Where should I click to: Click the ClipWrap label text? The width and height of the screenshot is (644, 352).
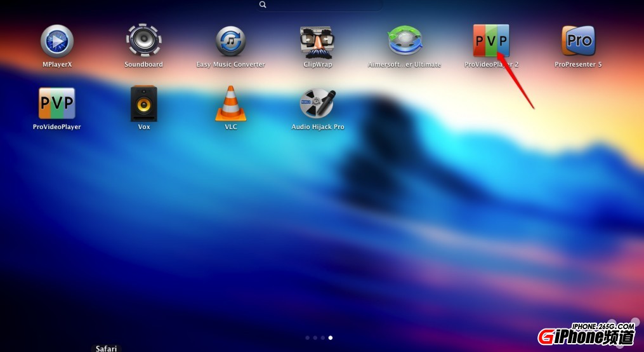(x=317, y=65)
